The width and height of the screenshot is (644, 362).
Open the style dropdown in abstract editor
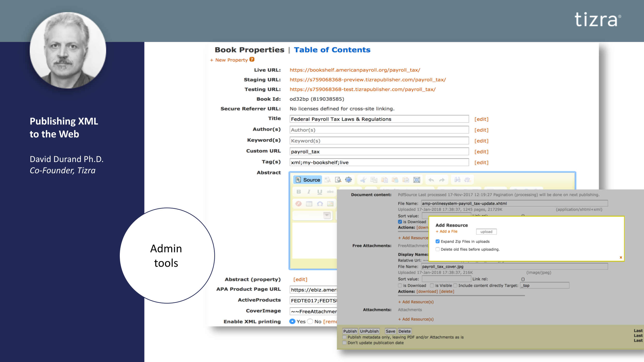pyautogui.click(x=327, y=215)
